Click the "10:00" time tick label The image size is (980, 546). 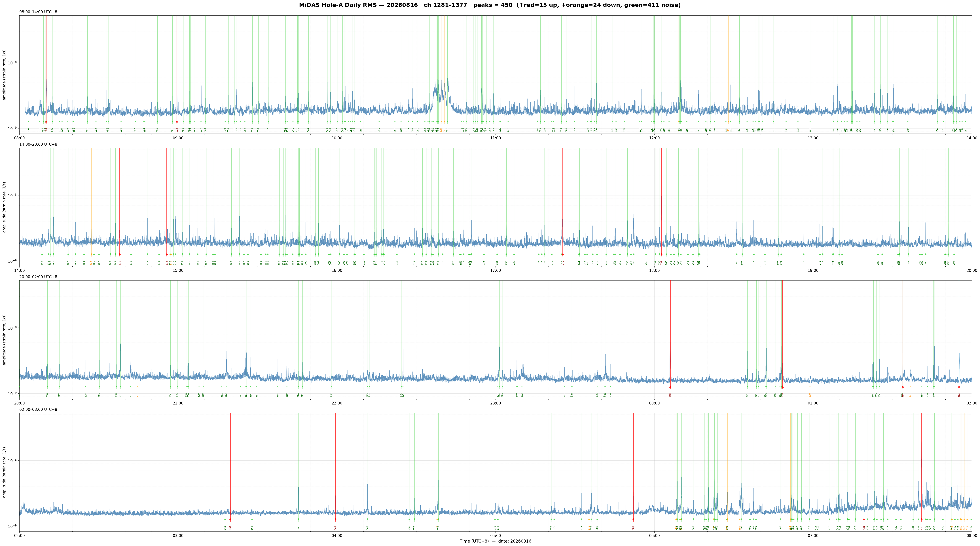pyautogui.click(x=337, y=138)
